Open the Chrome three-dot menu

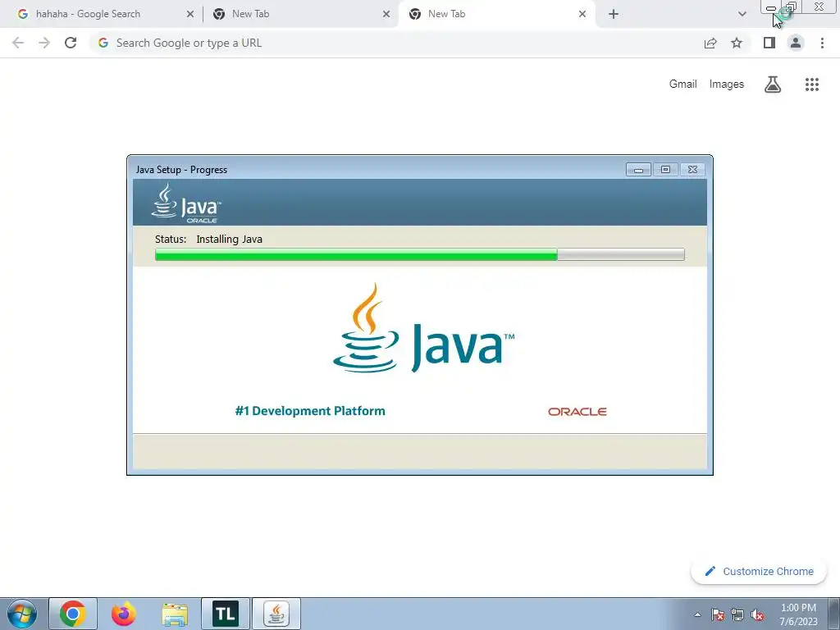click(822, 43)
